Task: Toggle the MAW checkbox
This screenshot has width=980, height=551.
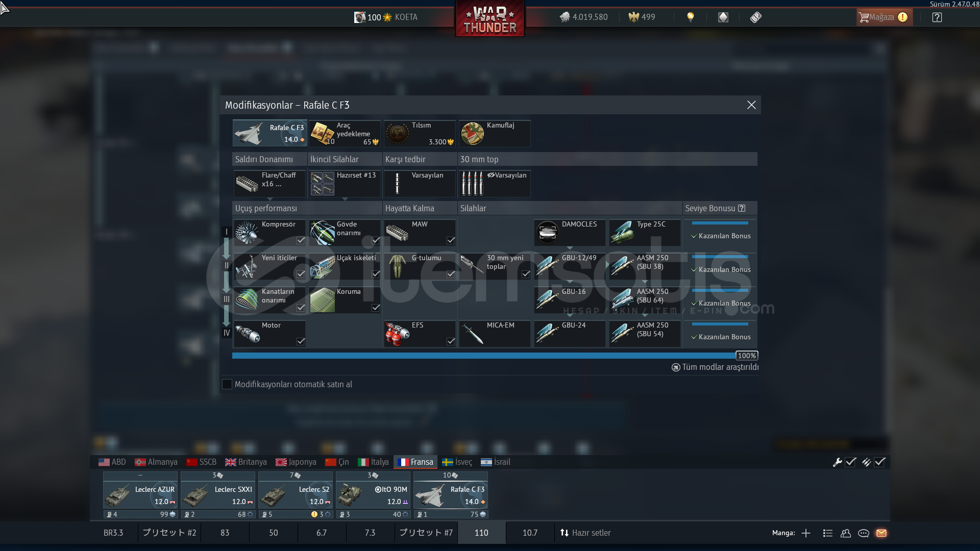Action: click(x=451, y=240)
